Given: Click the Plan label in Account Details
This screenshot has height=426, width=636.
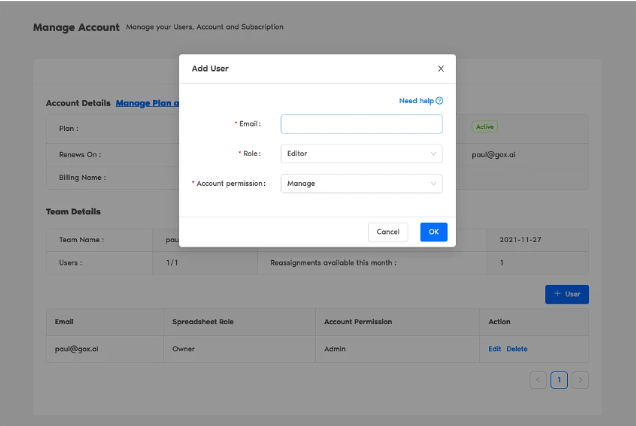Looking at the screenshot, I should coord(69,129).
